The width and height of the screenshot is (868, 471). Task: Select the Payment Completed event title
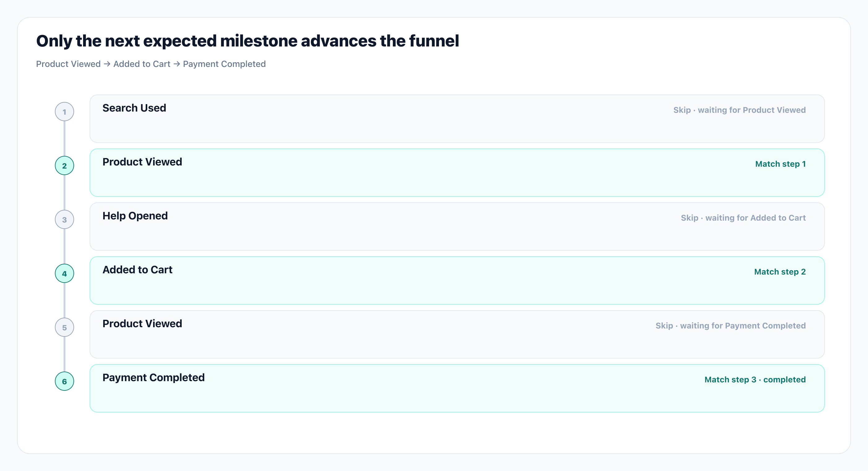pyautogui.click(x=153, y=377)
